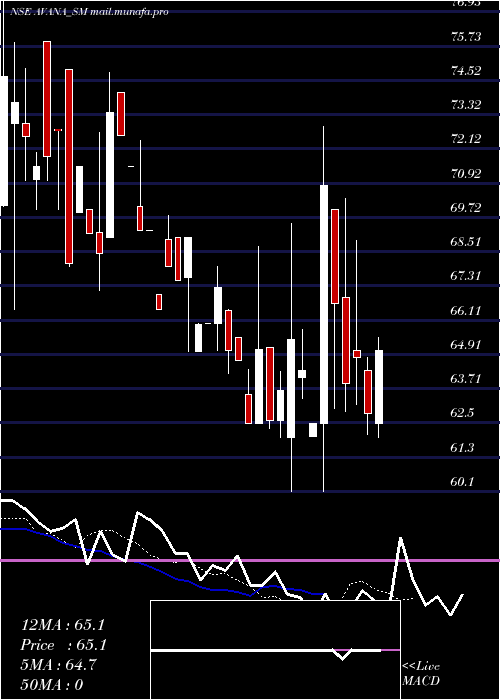Click the <<Live MACD label
Image resolution: width=500 pixels, height=700 pixels.
pyautogui.click(x=421, y=673)
